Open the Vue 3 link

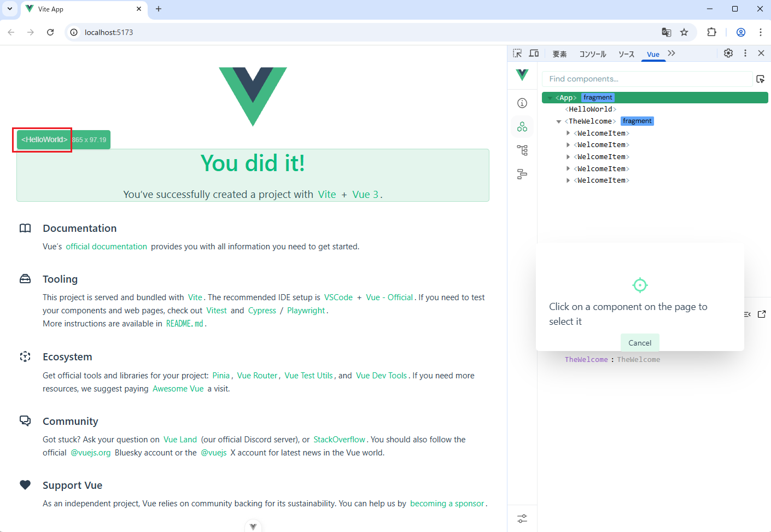365,195
